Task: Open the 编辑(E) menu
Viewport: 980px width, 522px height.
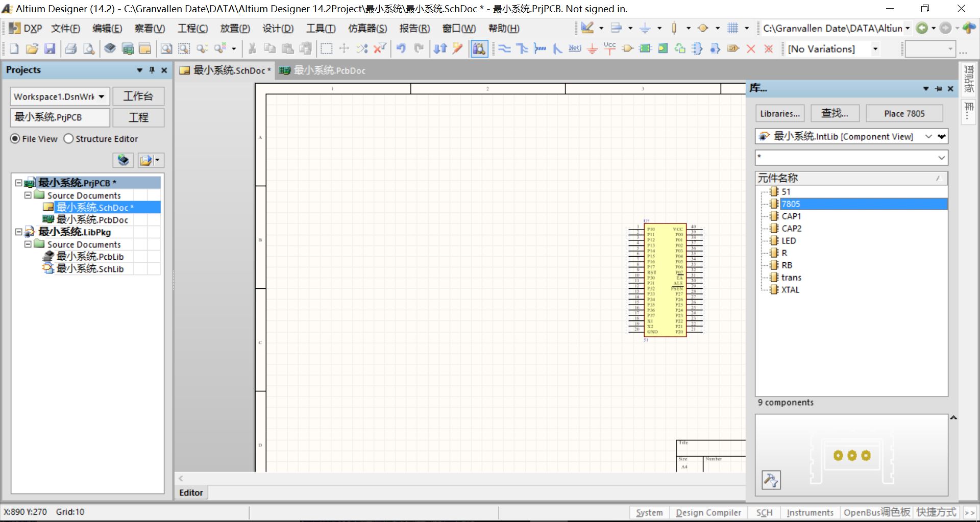Action: click(107, 29)
